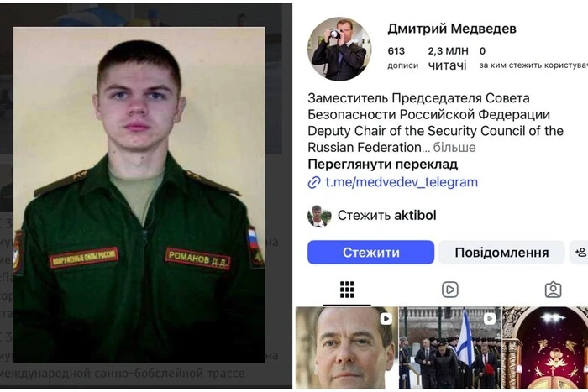Viewport: 588px width, 392px height.
Task: Open the t.me/medvedev_telegram link
Action: coord(402,182)
